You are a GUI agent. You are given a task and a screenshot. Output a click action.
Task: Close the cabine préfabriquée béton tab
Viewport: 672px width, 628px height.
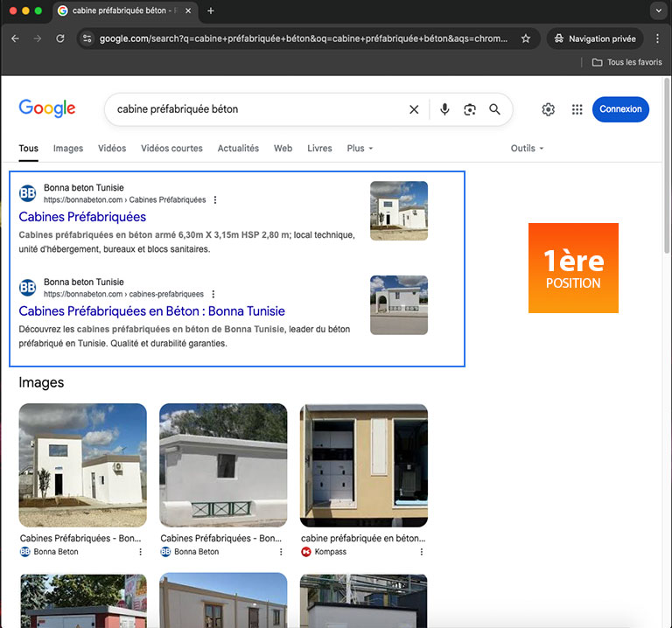[x=188, y=10]
